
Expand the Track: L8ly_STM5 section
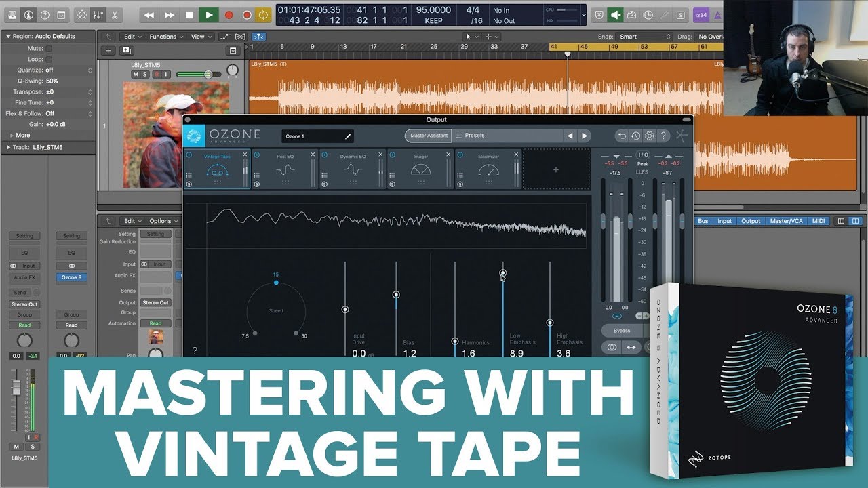(x=7, y=147)
